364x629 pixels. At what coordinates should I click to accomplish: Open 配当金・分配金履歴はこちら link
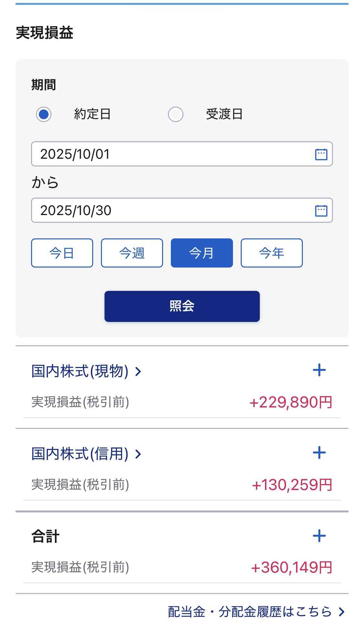click(x=250, y=612)
